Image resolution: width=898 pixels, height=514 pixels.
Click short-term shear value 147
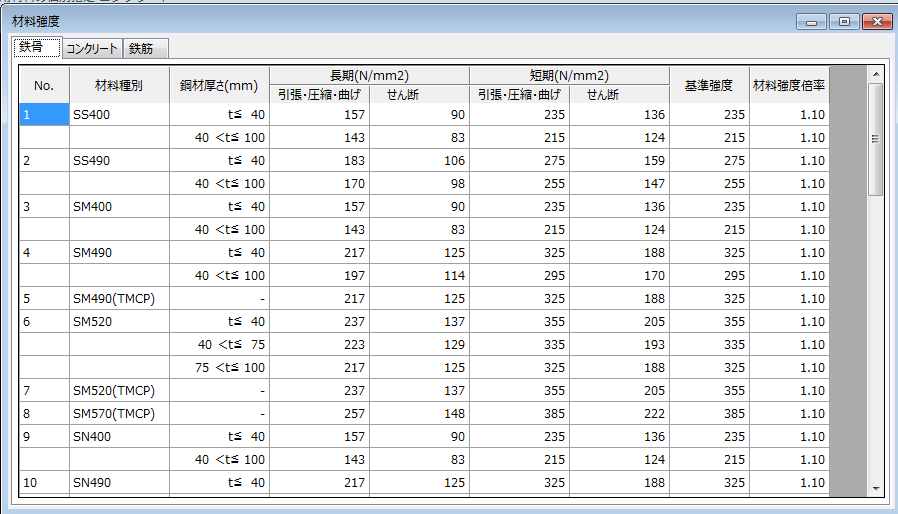pos(619,183)
